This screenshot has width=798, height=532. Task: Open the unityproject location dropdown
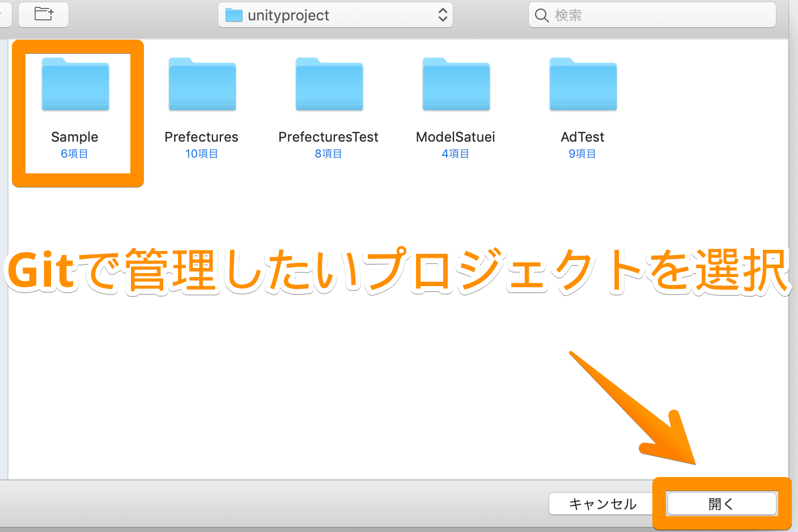pos(336,15)
